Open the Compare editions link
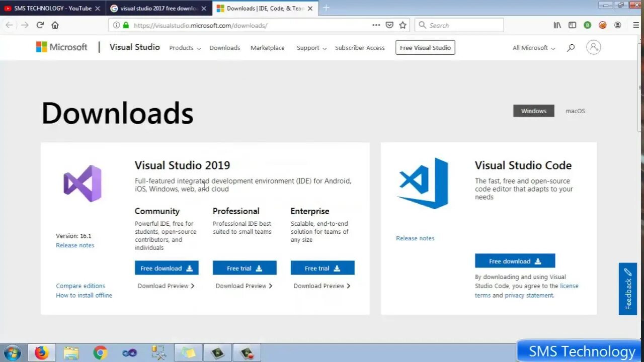644x362 pixels. click(x=80, y=286)
